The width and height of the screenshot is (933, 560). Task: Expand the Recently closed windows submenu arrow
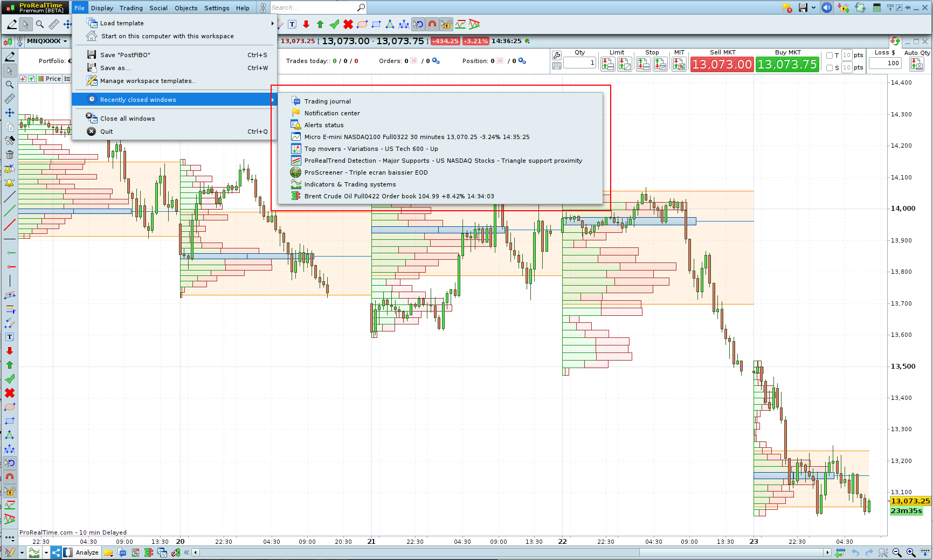[273, 100]
